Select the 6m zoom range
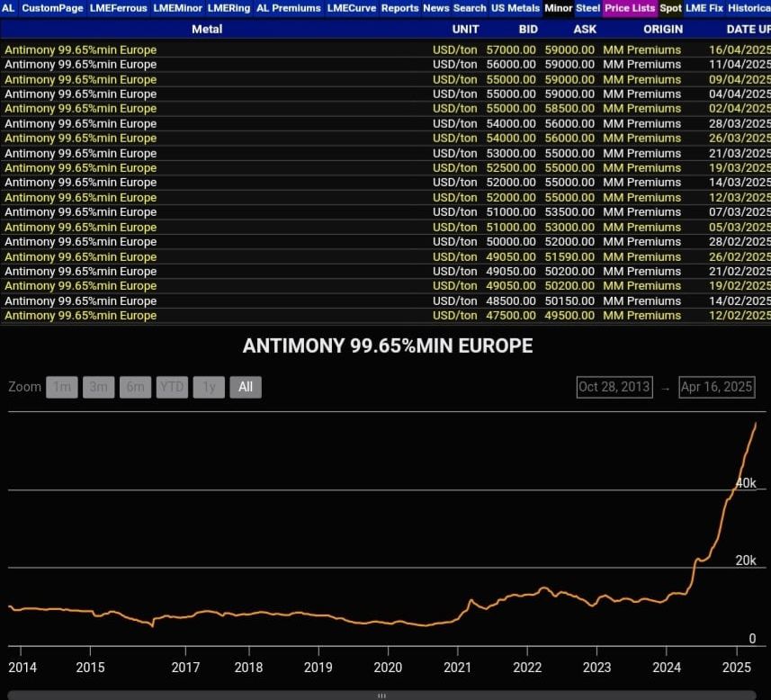The image size is (771, 700). [x=135, y=387]
